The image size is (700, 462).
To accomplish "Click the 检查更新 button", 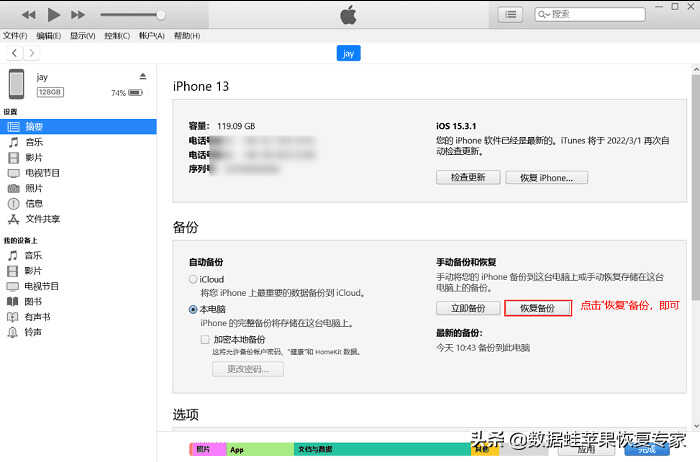I will pos(468,177).
